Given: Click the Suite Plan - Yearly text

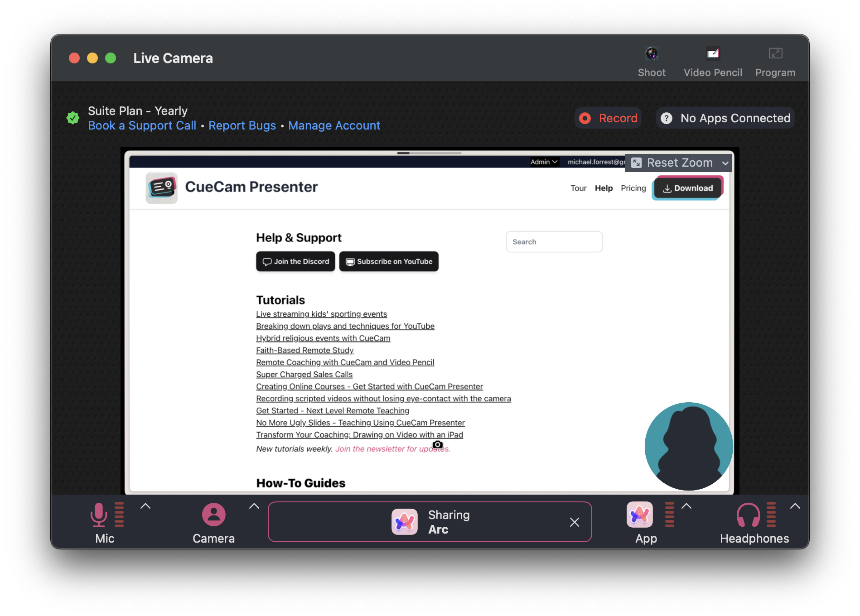Looking at the screenshot, I should point(137,111).
